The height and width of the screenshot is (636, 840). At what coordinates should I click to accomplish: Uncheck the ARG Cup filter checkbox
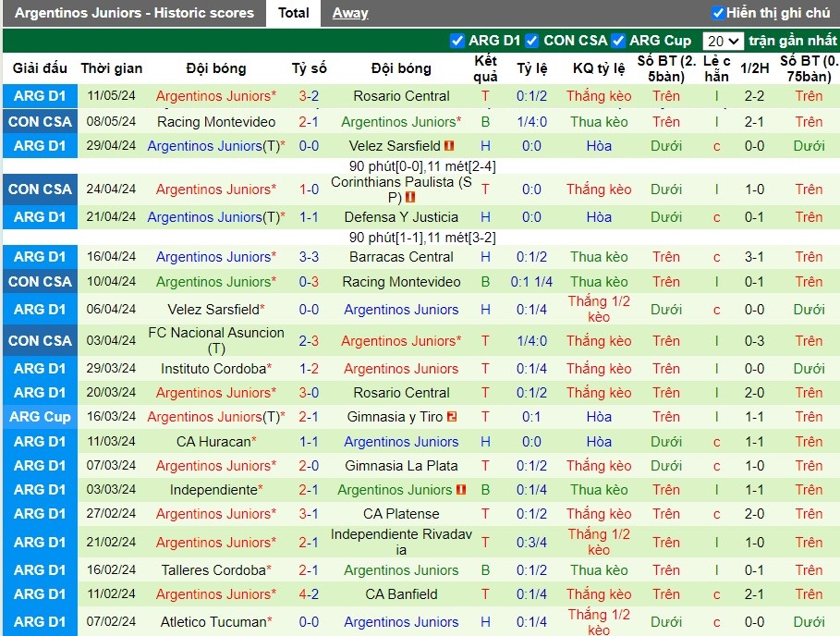[617, 41]
